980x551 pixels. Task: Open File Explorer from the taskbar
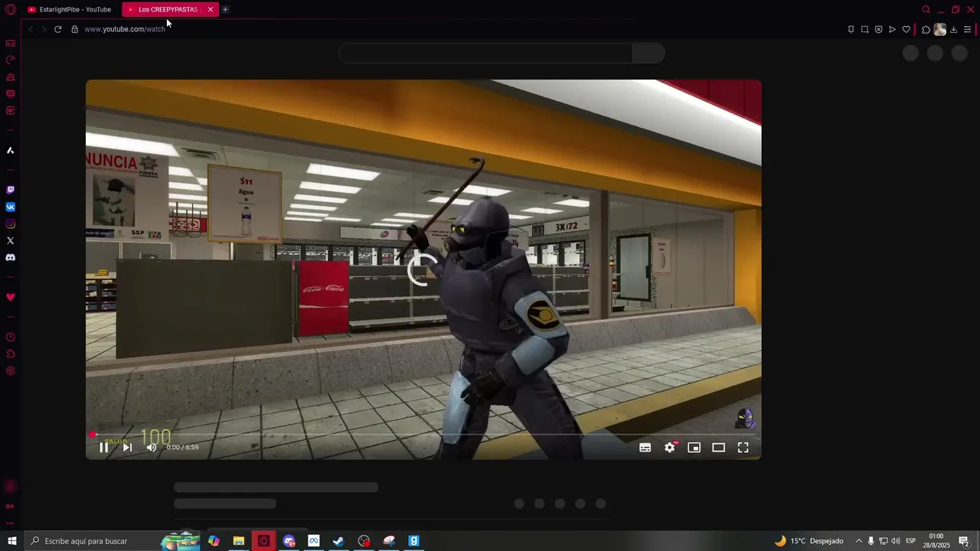tap(239, 541)
